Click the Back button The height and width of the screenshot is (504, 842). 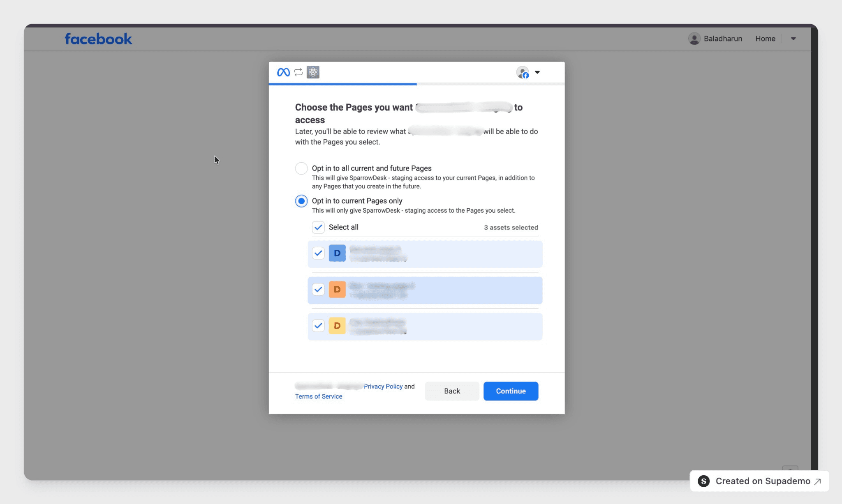tap(452, 391)
